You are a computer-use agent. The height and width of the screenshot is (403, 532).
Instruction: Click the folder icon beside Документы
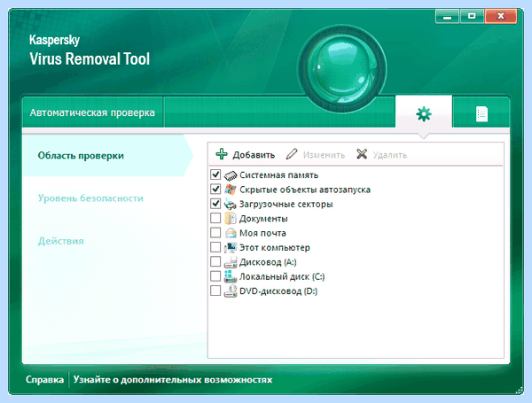click(231, 219)
